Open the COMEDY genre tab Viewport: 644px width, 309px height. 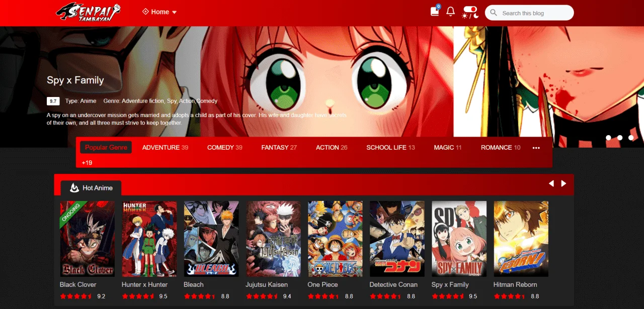point(224,147)
